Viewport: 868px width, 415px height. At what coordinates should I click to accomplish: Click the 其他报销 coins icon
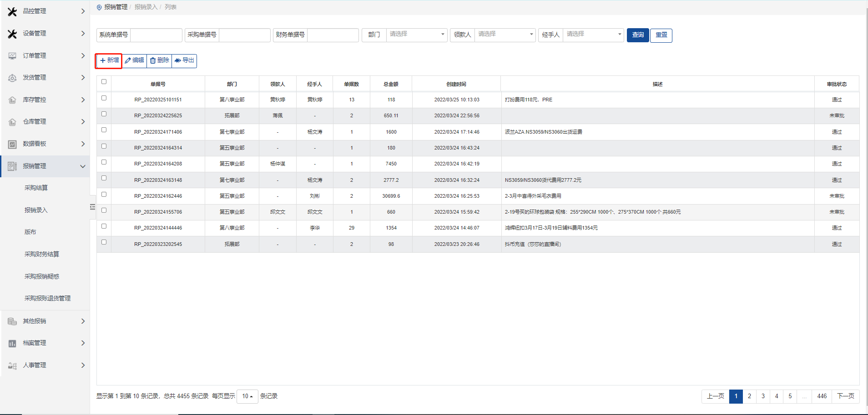[x=12, y=321]
